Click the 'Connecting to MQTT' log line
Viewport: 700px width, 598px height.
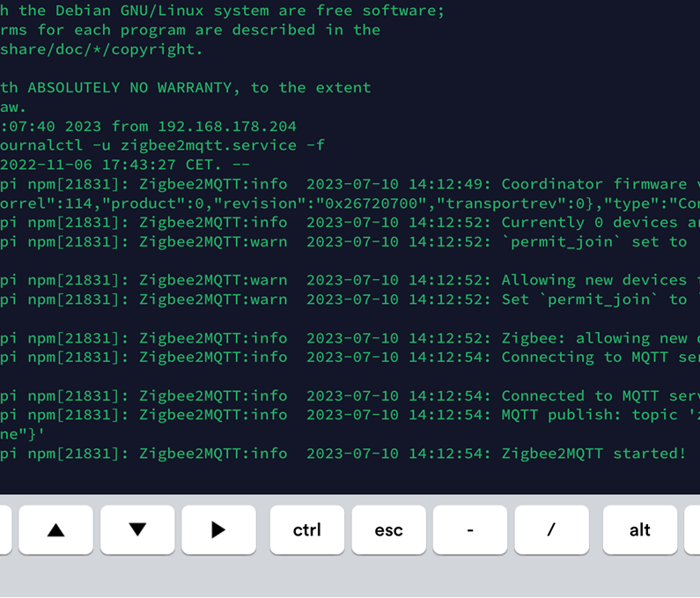click(350, 358)
